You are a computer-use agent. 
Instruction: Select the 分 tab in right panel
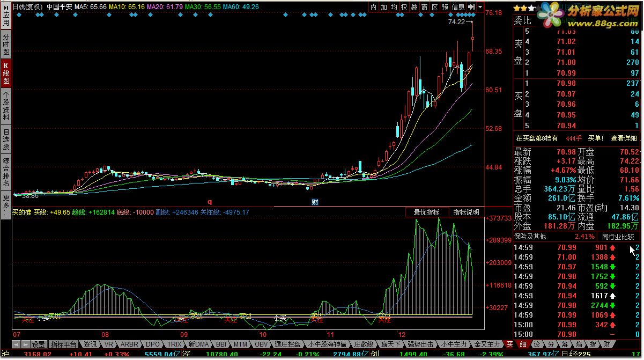pos(551,344)
